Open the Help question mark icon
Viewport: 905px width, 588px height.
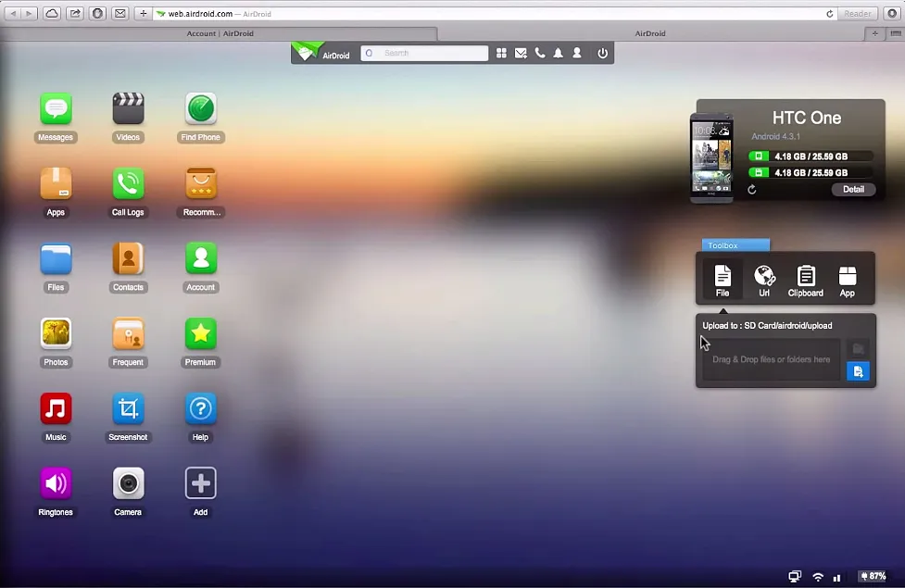coord(201,408)
